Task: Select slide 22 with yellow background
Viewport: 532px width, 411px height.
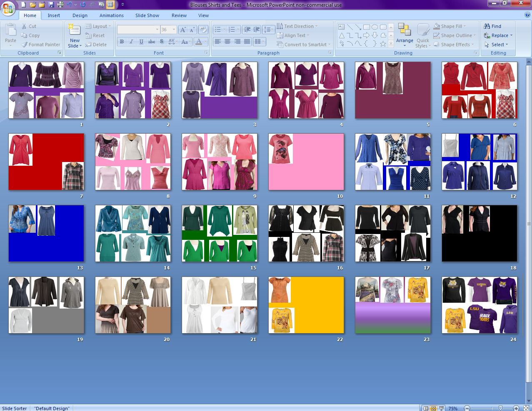Action: coord(306,305)
